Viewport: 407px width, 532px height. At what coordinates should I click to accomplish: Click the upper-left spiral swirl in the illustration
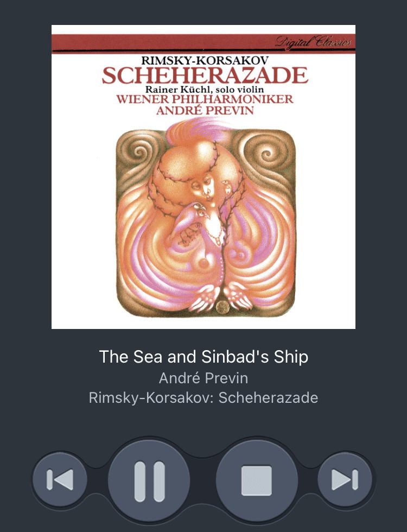[140, 151]
